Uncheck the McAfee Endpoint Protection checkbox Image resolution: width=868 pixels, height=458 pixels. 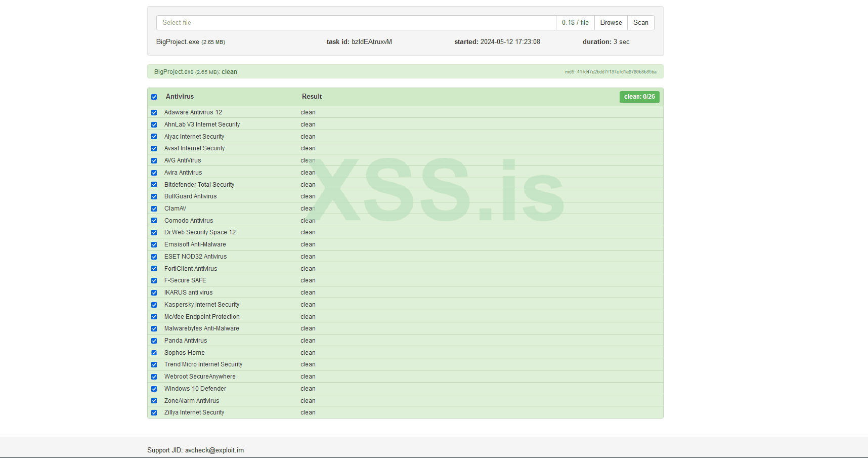tap(154, 317)
